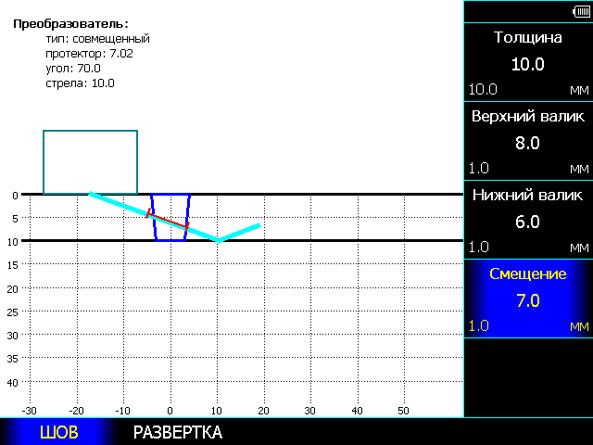The image size is (593, 445).
Task: Switch to the РАЗВЕРТКА tab
Action: 178,432
